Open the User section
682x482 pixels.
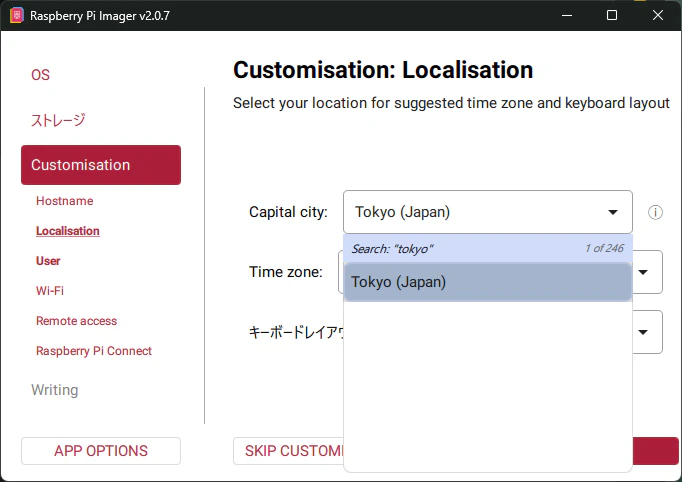(48, 261)
